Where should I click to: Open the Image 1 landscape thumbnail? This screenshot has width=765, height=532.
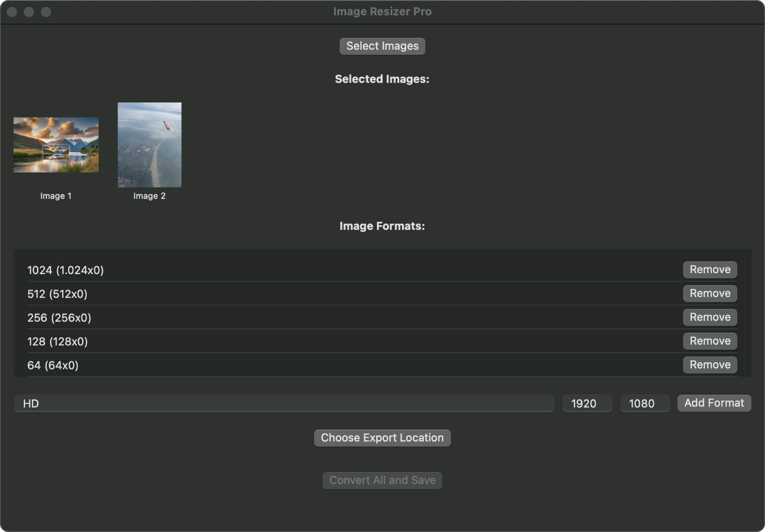(x=56, y=145)
